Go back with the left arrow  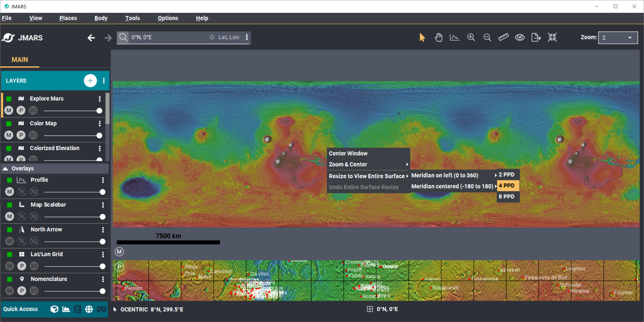91,38
